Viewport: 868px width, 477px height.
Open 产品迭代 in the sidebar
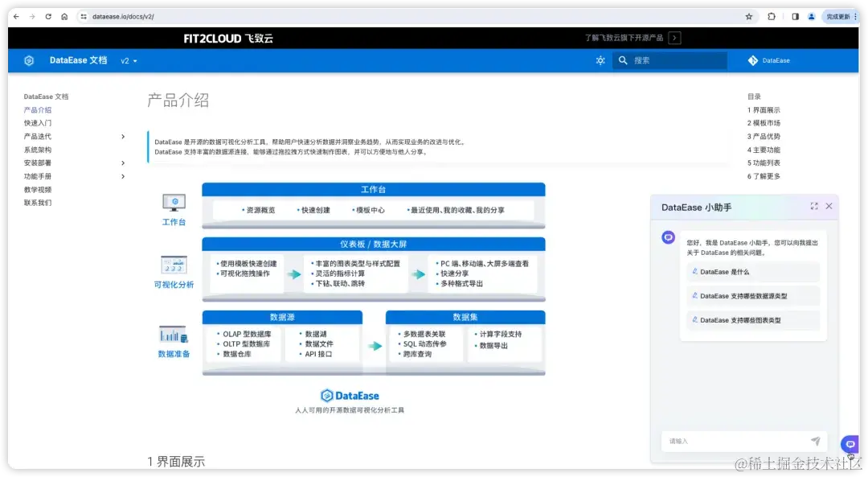click(38, 136)
